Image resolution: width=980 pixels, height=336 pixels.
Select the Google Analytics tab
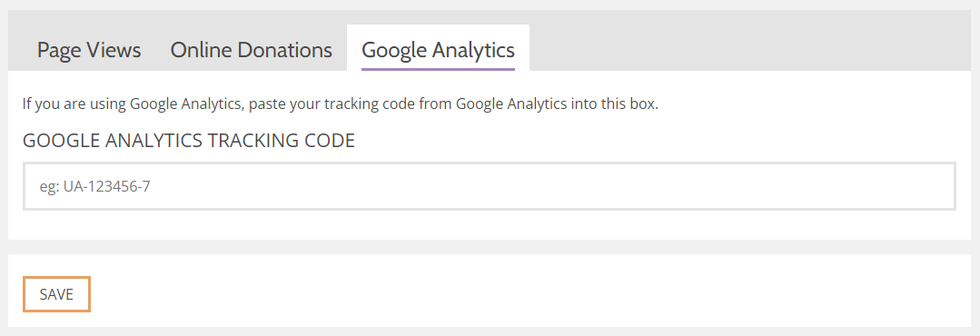[x=438, y=50]
